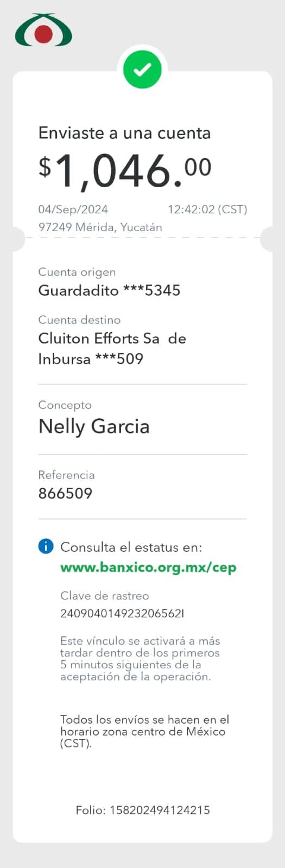Click the reference number 866509
Screen dimensions: 285x868
(65, 493)
